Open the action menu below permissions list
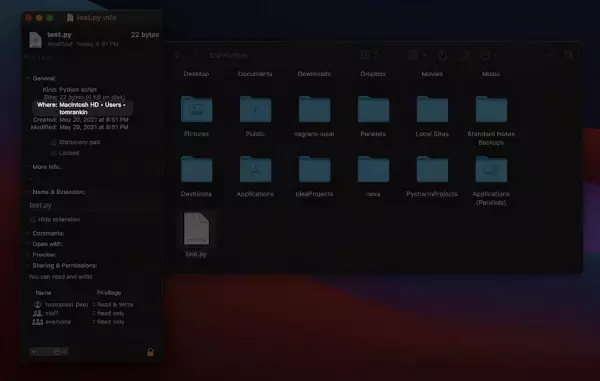 pyautogui.click(x=60, y=352)
